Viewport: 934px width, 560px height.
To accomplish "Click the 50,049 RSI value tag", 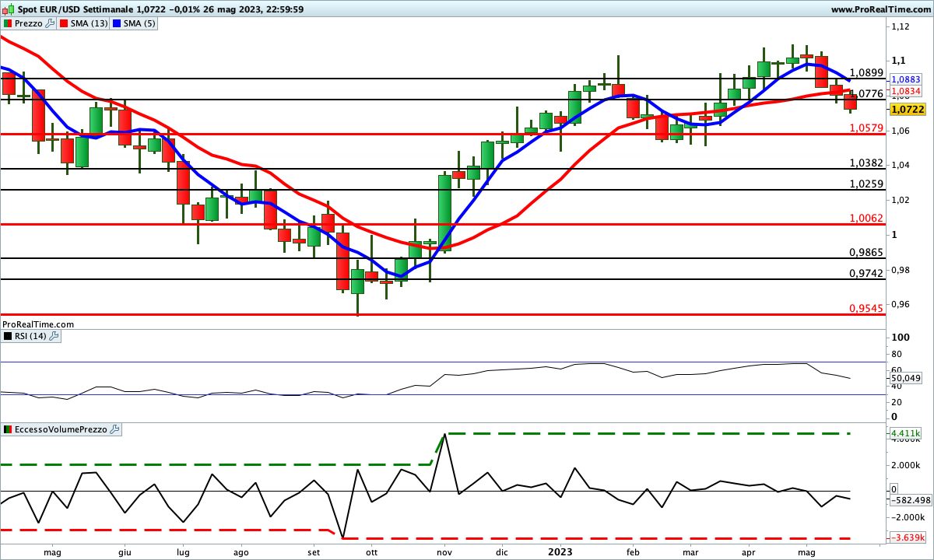I will [x=906, y=379].
